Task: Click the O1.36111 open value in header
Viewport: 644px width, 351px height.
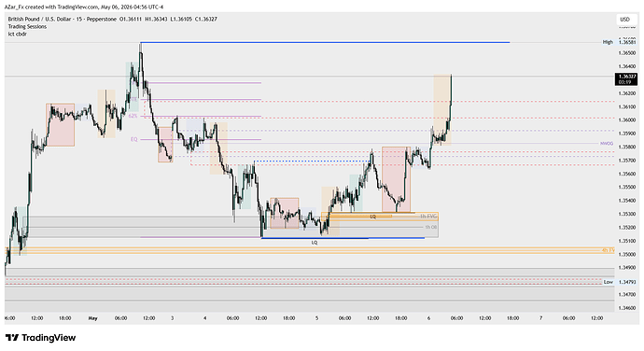Action: click(x=131, y=19)
